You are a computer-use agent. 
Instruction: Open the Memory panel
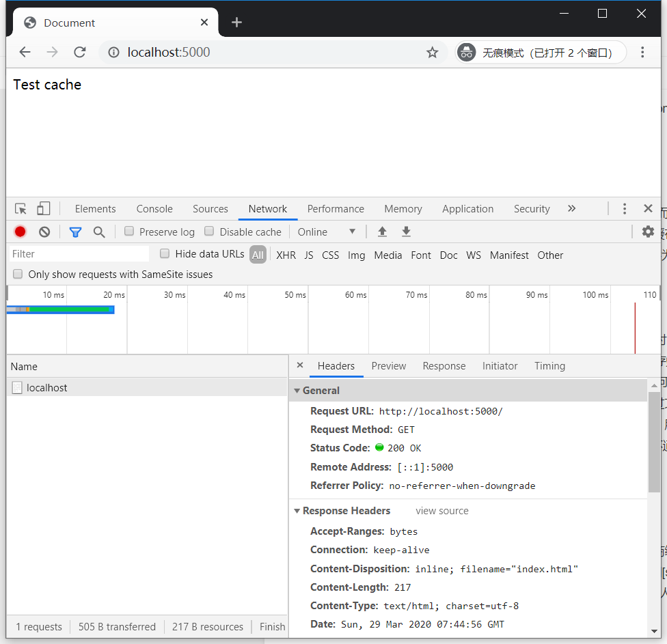[403, 209]
